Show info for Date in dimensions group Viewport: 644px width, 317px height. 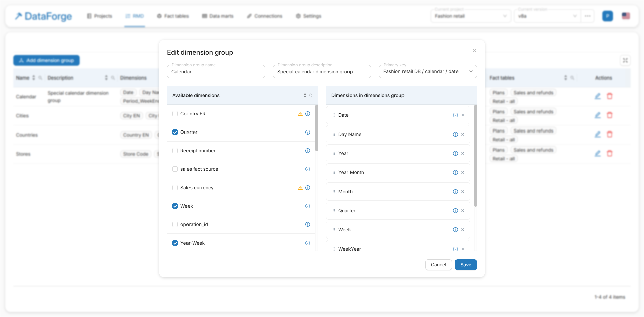455,115
